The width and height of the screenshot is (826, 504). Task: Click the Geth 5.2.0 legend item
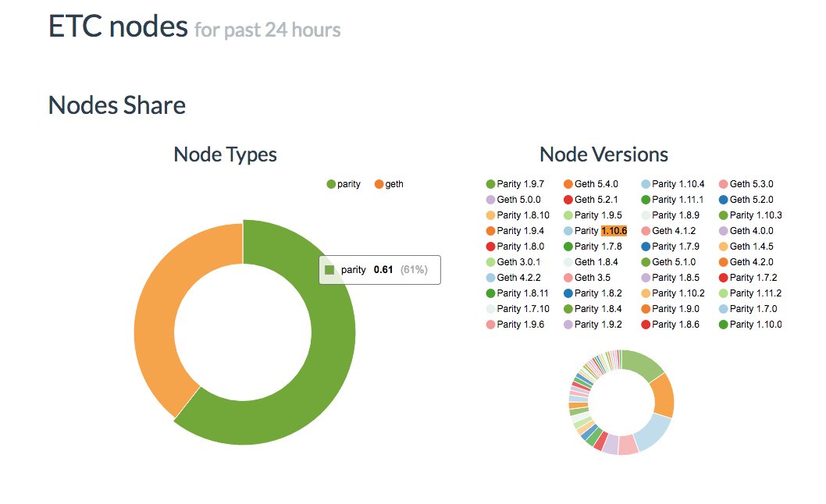pyautogui.click(x=746, y=200)
